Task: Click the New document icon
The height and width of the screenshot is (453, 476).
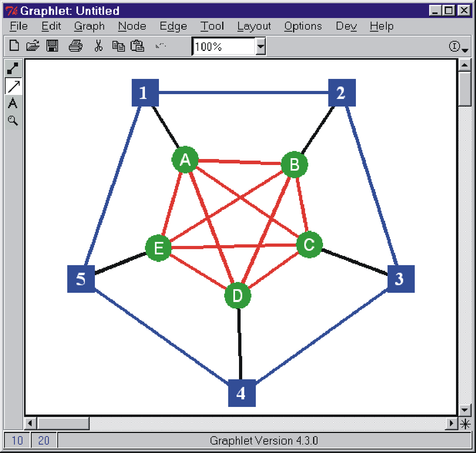Action: click(x=14, y=46)
